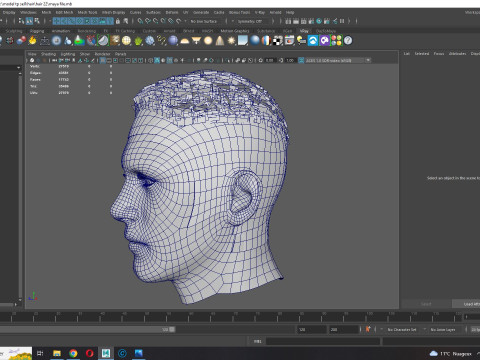Open the Symmetry Off dropdown

(252, 21)
